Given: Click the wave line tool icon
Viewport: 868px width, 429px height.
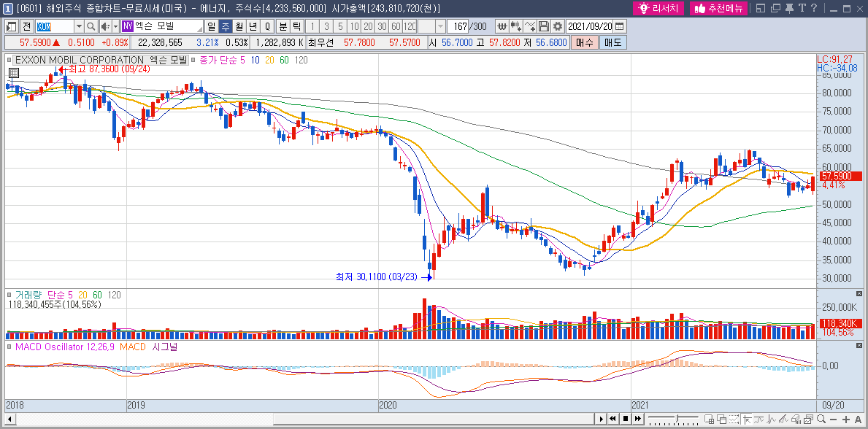Looking at the screenshot, I should click(772, 419).
